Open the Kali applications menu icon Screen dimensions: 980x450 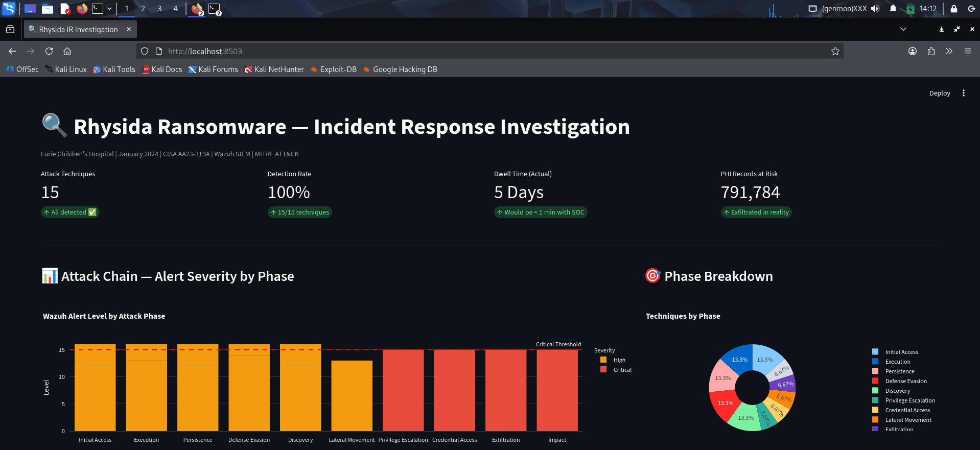point(9,9)
